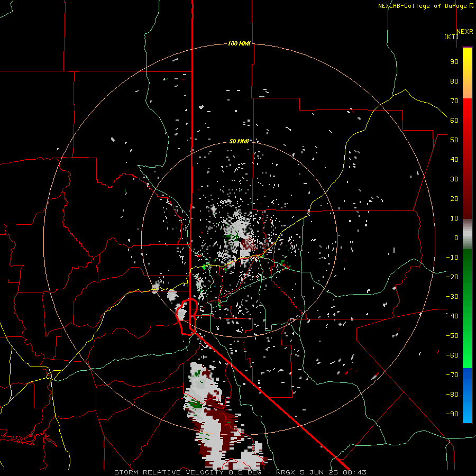Pick the blue segment of the color bar
The image size is (476, 476).
click(467, 395)
